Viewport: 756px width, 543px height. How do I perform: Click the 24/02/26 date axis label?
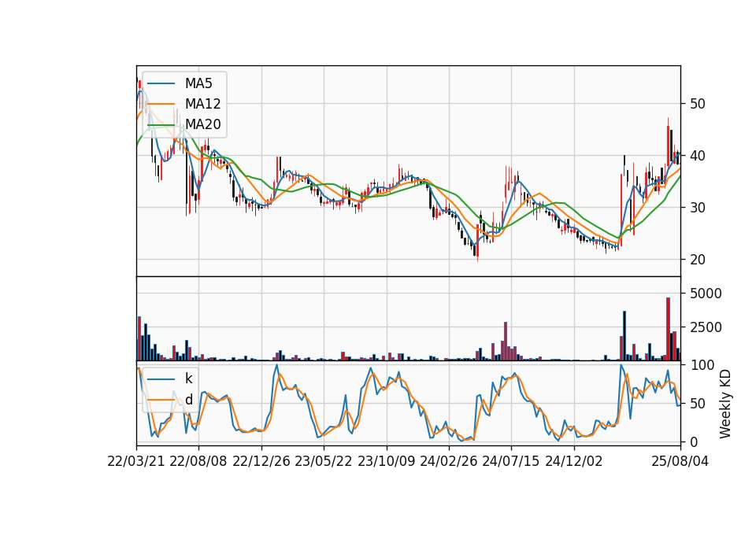pyautogui.click(x=448, y=461)
